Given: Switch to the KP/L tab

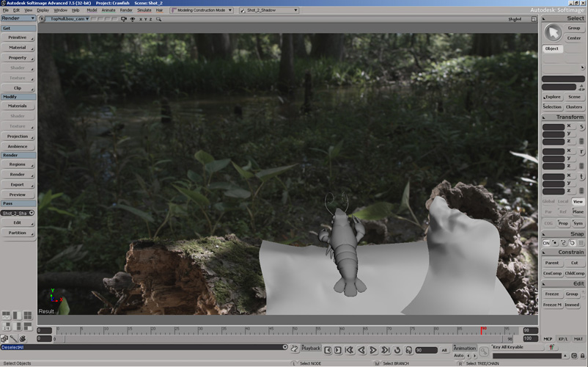Looking at the screenshot, I should pos(563,339).
